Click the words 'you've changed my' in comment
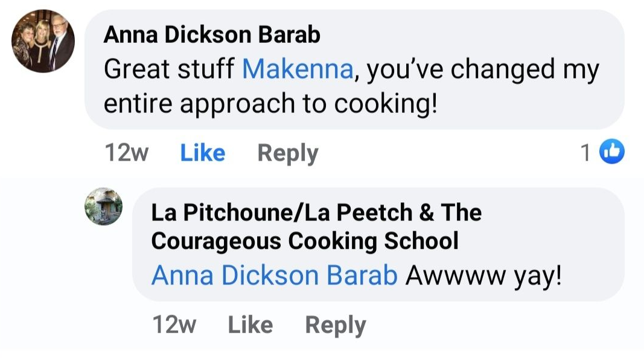Viewport: 644px width, 360px height. [x=483, y=70]
